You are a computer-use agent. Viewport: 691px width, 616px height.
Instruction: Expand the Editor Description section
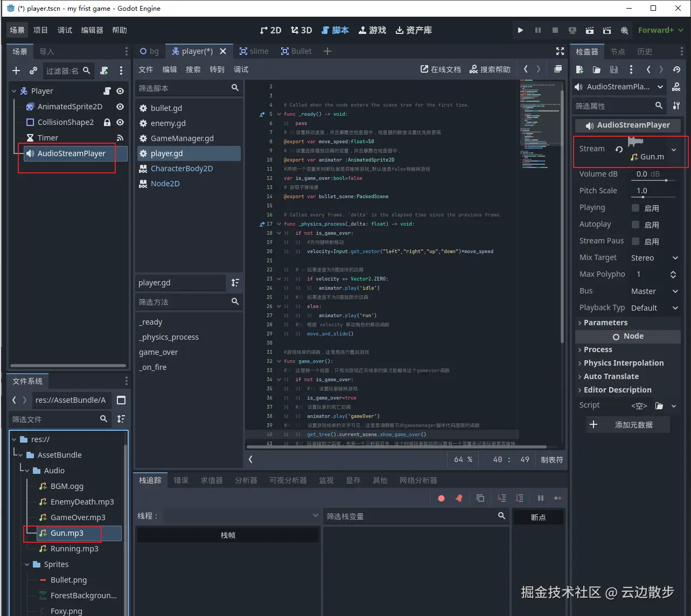coord(628,390)
